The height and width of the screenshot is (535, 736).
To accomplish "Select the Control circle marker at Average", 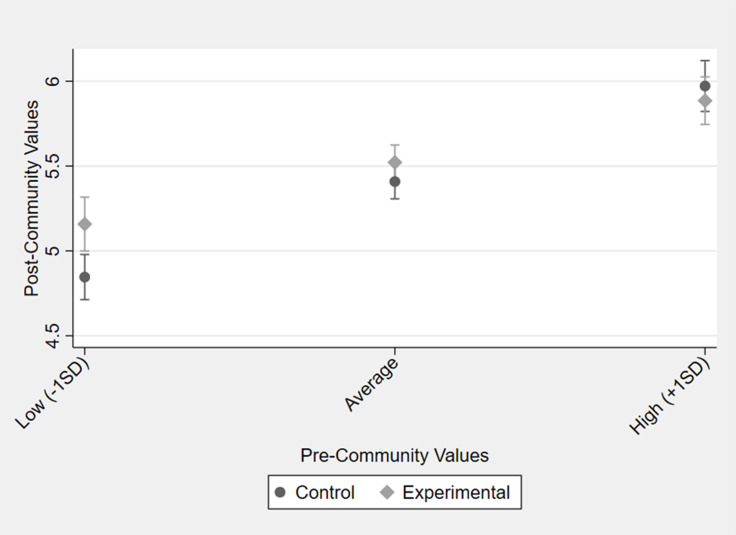I will click(395, 182).
